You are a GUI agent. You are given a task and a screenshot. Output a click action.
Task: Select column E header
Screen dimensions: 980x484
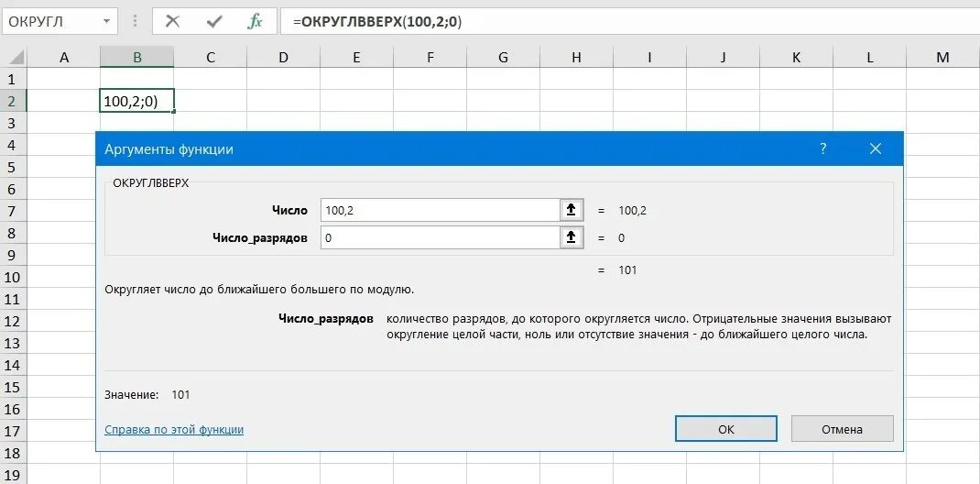pos(356,58)
